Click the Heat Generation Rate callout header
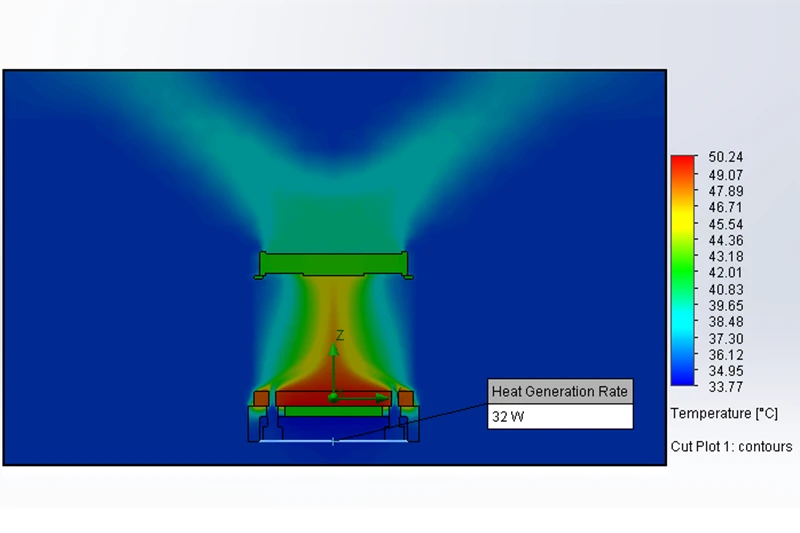 click(x=560, y=391)
